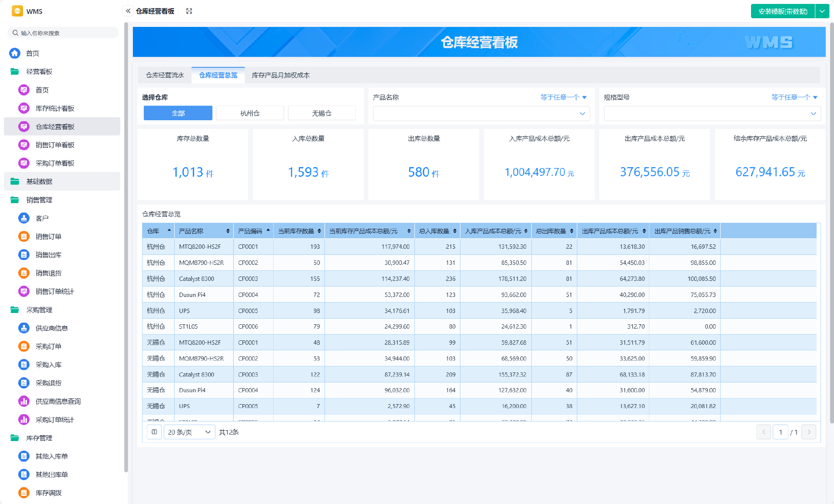Open 产品名称 dropdown selector
The width and height of the screenshot is (834, 504).
(x=481, y=114)
